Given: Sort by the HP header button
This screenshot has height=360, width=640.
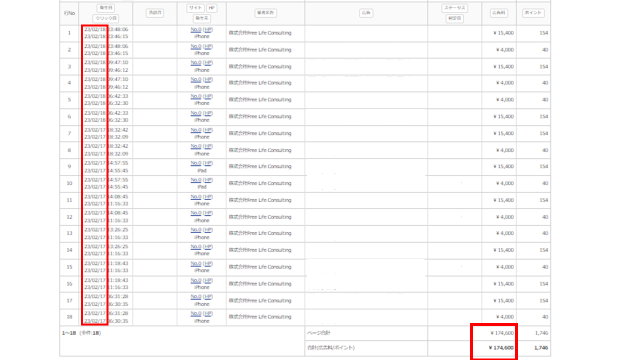Looking at the screenshot, I should (211, 8).
